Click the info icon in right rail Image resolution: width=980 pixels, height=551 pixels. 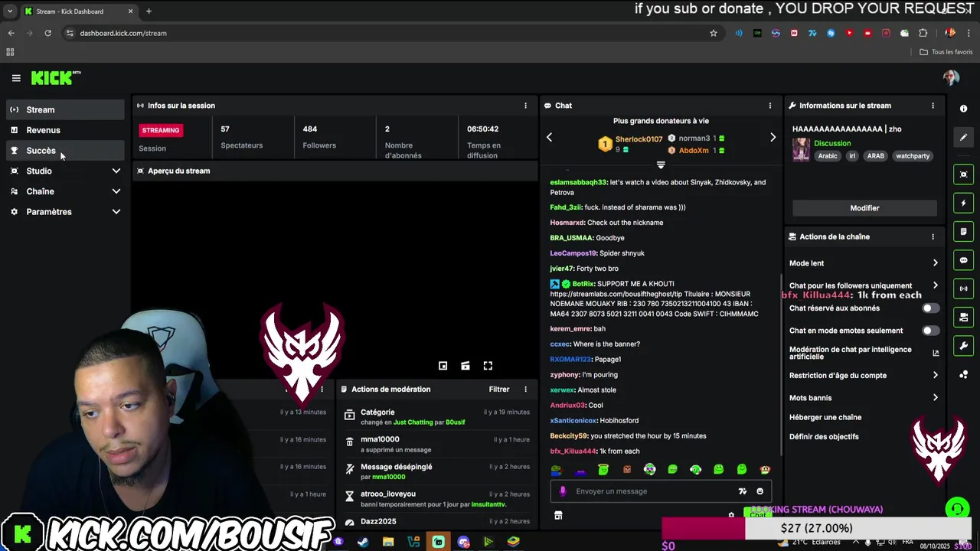[963, 109]
